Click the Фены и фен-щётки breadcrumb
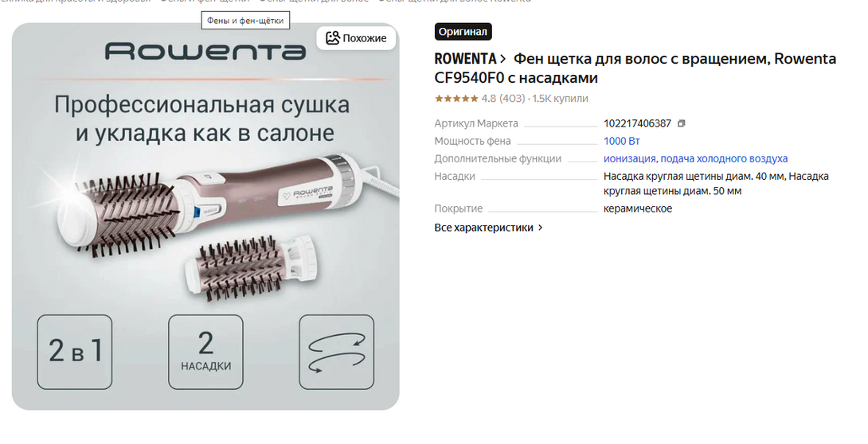 [x=205, y=1]
